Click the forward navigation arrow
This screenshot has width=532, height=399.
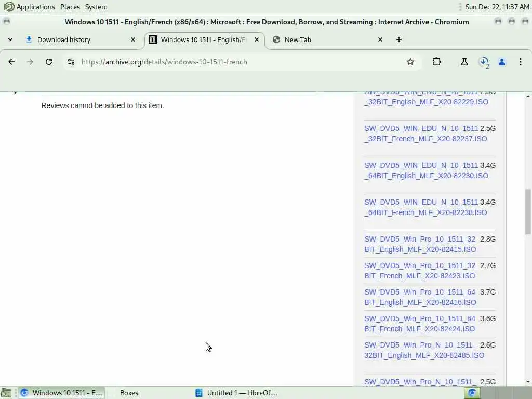click(x=30, y=62)
